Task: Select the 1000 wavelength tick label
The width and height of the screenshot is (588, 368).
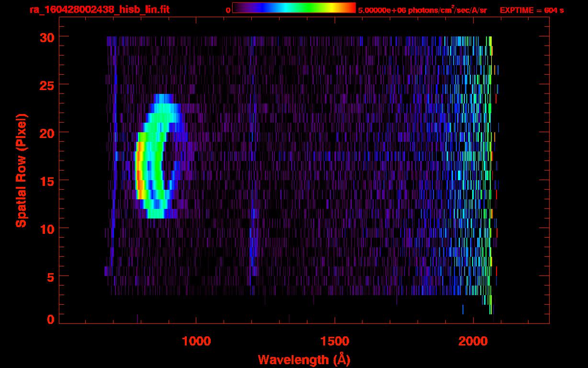Action: pyautogui.click(x=196, y=341)
